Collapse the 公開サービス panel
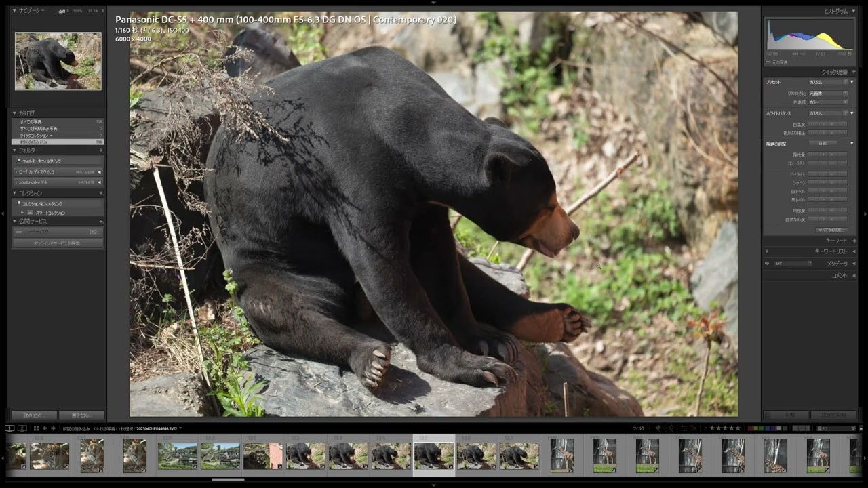 pos(14,222)
